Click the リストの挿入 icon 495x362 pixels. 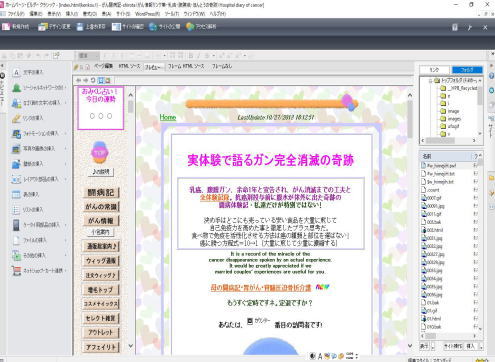click(x=16, y=210)
